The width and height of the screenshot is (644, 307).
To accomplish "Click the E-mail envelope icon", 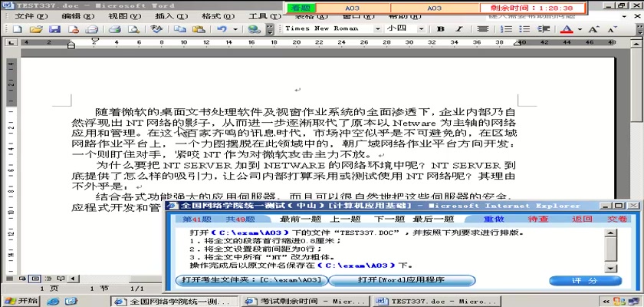I will pos(92,28).
